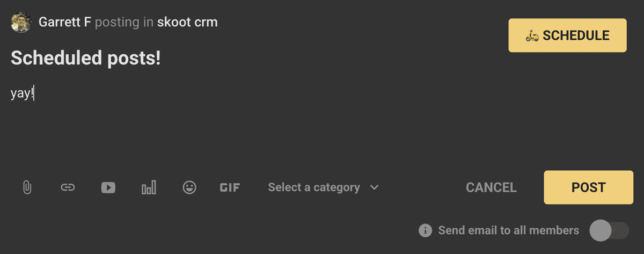Image resolution: width=644 pixels, height=254 pixels.
Task: Click the info icon beside Send email
Action: 425,230
